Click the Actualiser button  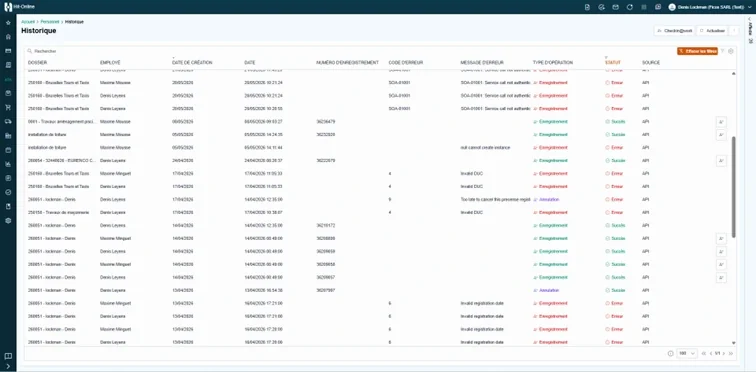point(713,30)
